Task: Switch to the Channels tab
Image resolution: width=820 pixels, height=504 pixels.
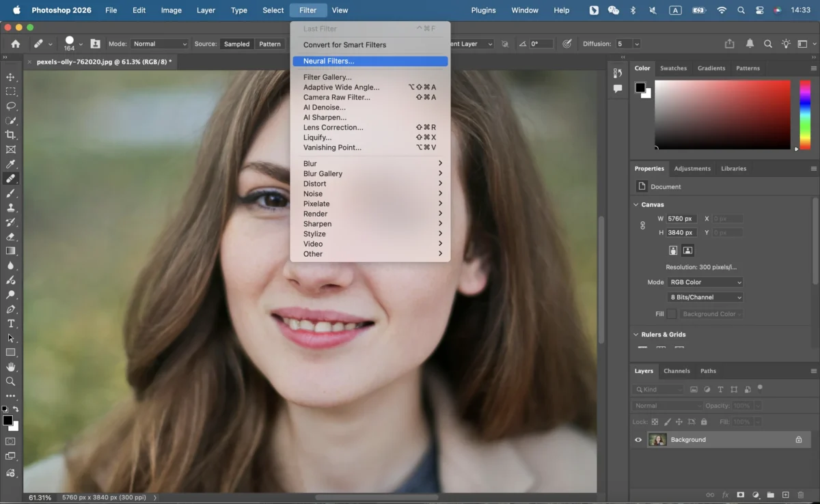Action: click(x=676, y=371)
